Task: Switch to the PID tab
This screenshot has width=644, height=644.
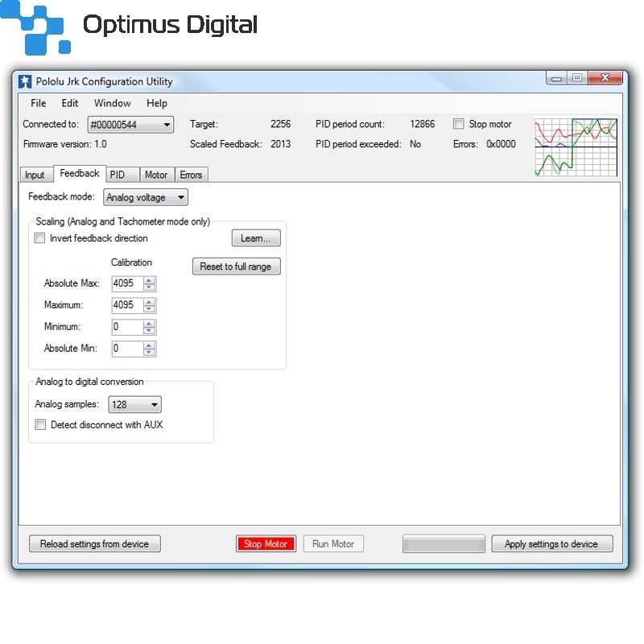Action: [122, 175]
